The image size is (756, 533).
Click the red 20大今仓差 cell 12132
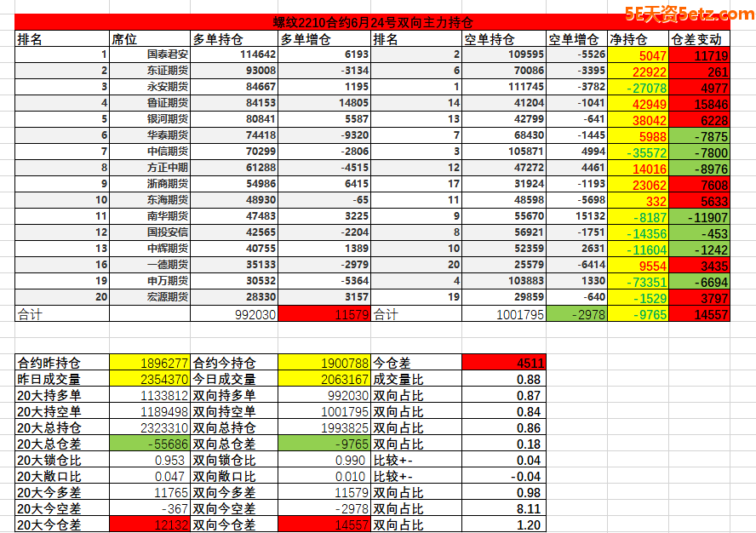(150, 524)
